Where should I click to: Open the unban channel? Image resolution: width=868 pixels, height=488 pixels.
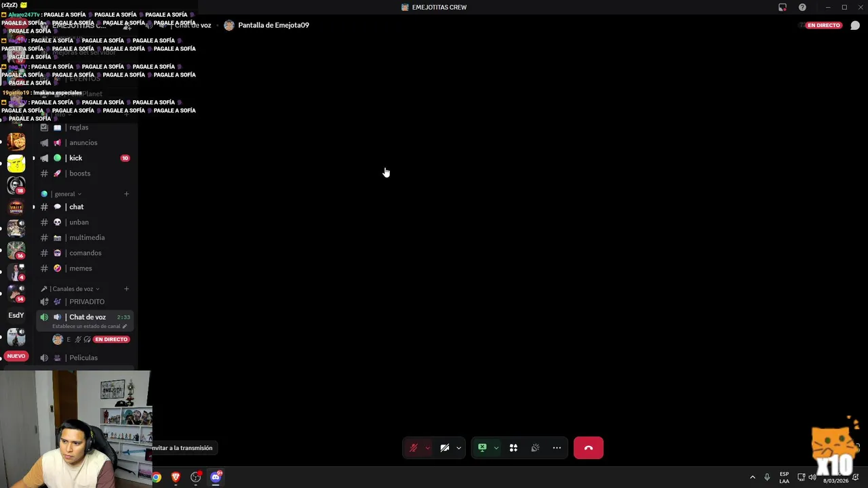pos(85,222)
